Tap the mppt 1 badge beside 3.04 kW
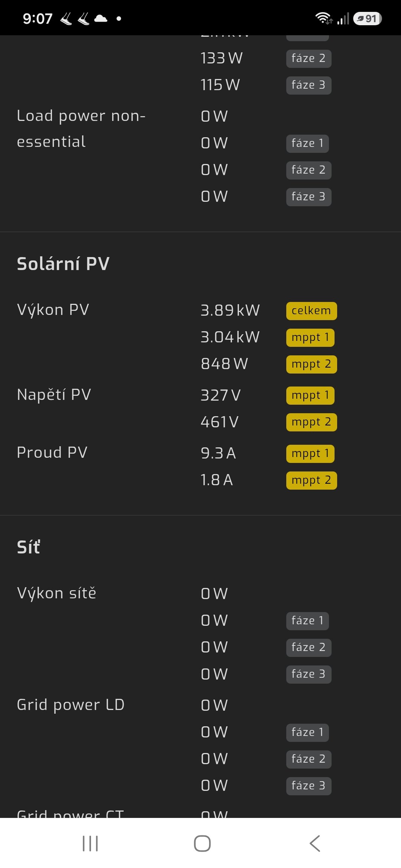 (x=310, y=338)
